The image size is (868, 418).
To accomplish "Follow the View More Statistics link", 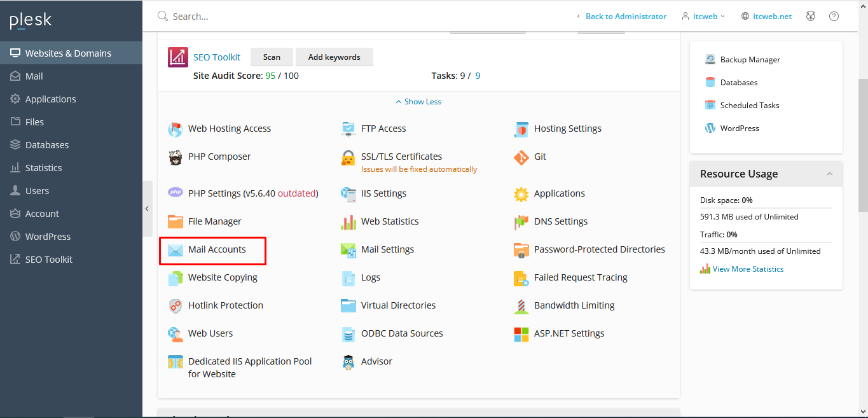I will coord(748,269).
